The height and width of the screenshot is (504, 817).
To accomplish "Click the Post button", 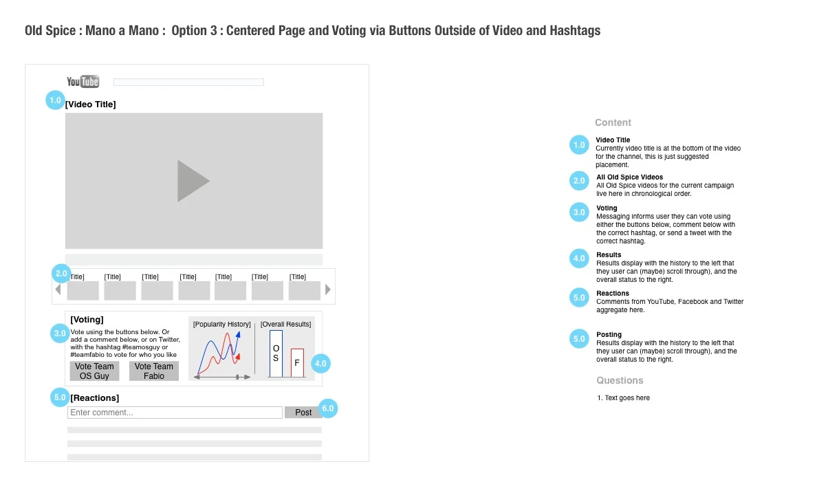I will click(x=303, y=413).
